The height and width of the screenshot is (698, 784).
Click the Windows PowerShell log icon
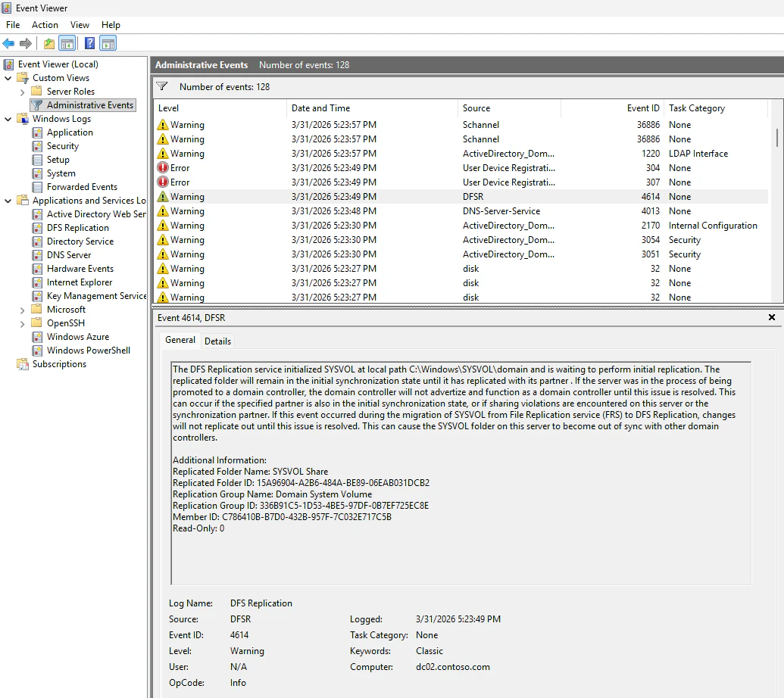pyautogui.click(x=37, y=351)
